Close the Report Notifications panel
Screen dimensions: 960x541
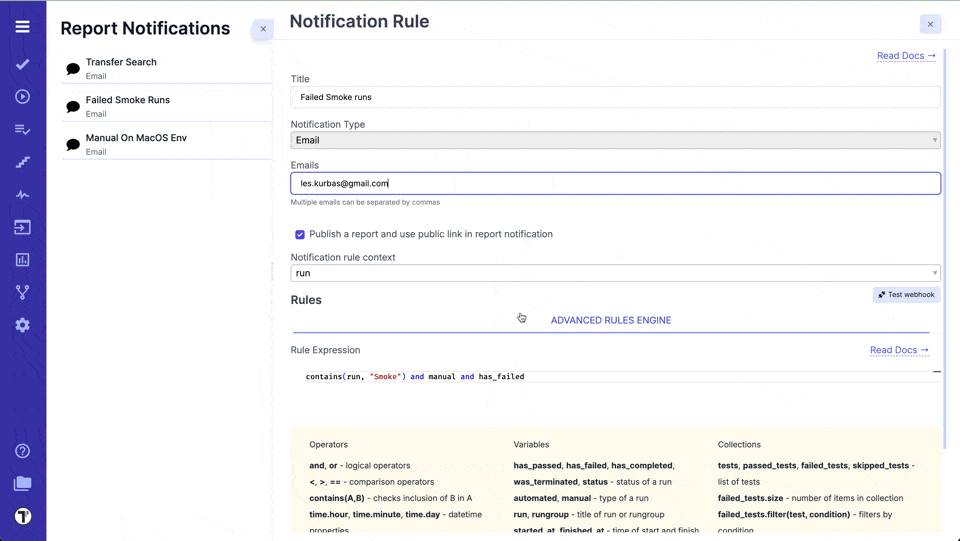[x=263, y=29]
